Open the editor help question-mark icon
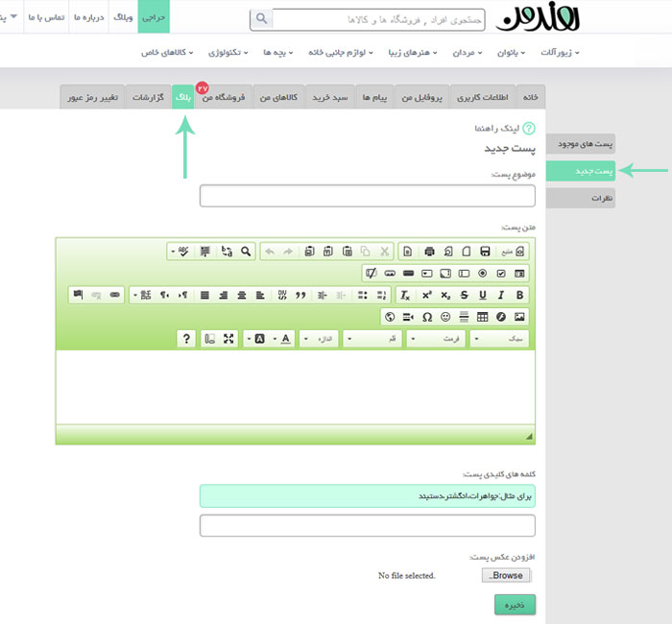 click(x=185, y=339)
